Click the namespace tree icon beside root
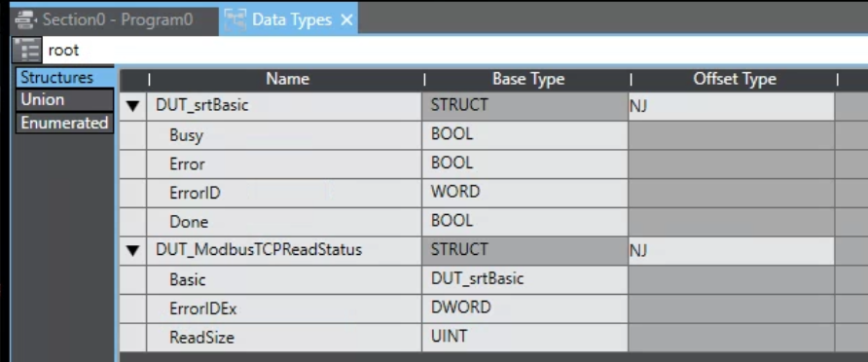This screenshot has height=362, width=868. [26, 51]
